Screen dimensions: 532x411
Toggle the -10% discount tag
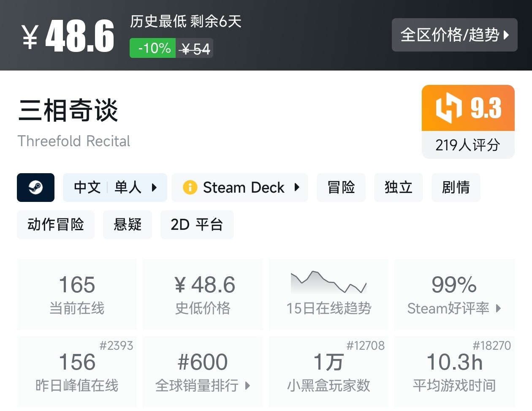(152, 48)
